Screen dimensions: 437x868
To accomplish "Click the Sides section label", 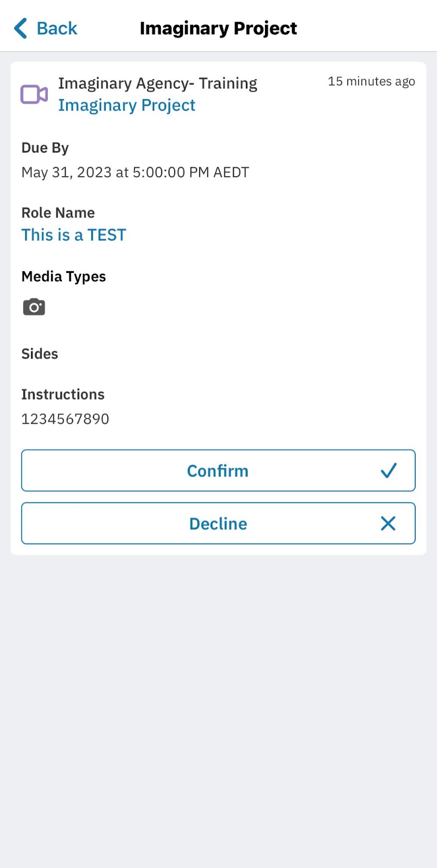I will click(40, 354).
